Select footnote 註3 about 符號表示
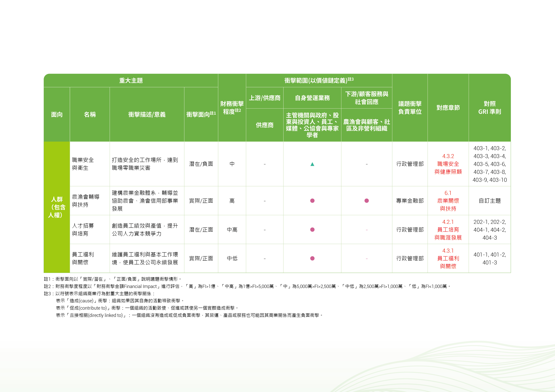Screen dimensions: 555x392 [x=99, y=294]
